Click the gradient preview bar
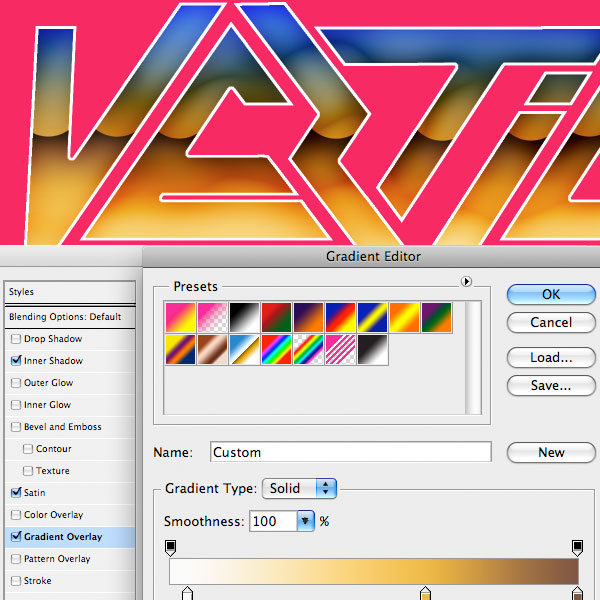The image size is (600, 600). click(374, 571)
